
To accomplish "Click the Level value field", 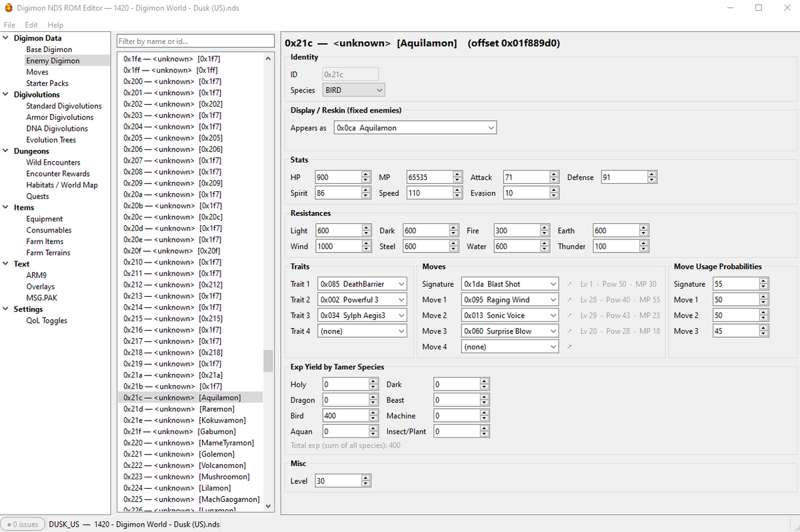I will pos(343,481).
